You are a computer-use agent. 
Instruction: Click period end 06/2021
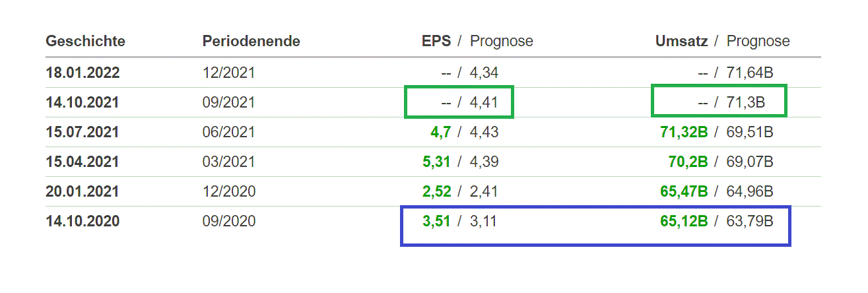pyautogui.click(x=228, y=132)
